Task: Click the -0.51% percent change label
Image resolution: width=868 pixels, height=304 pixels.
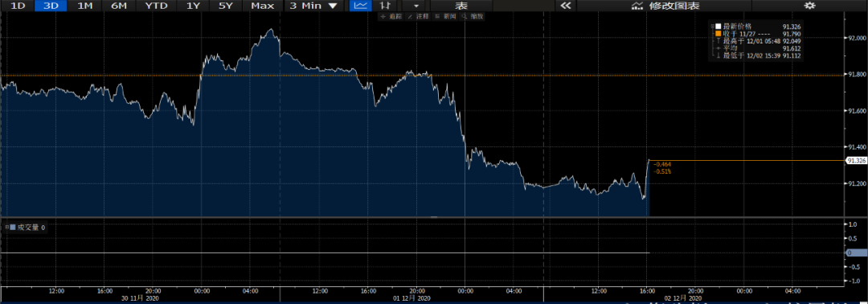Action: click(662, 171)
